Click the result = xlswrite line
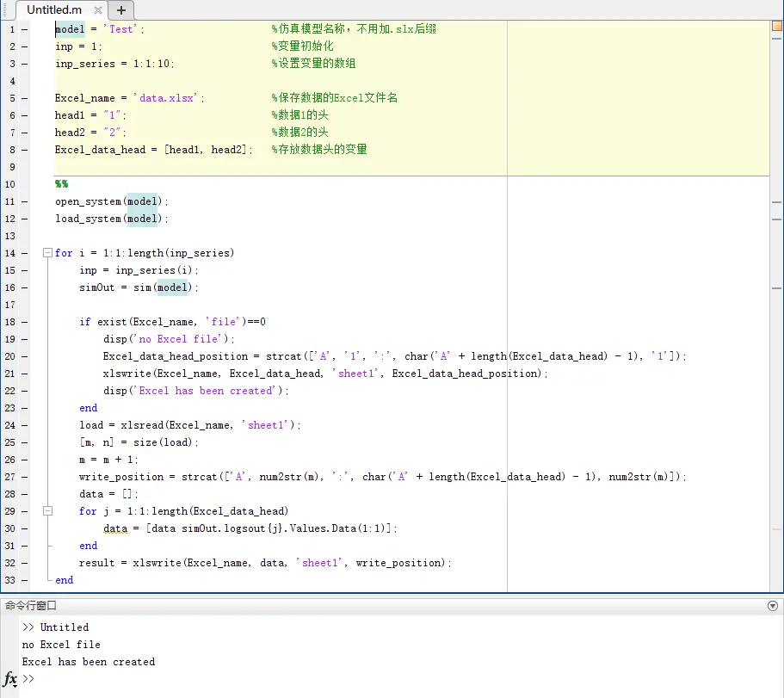The width and height of the screenshot is (784, 698). tap(265, 563)
